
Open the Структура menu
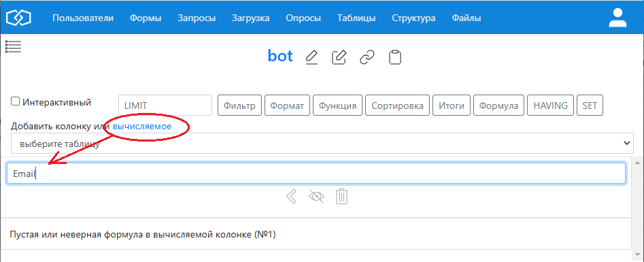coord(413,18)
